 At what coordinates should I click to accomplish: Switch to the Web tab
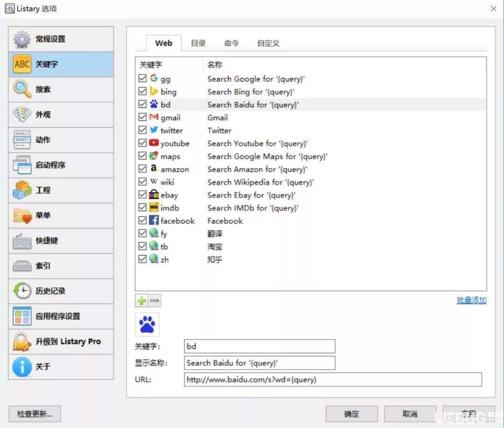tap(164, 43)
